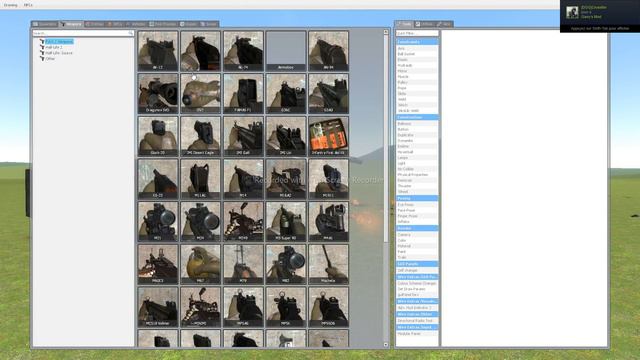Select the M24 sniper rifle
Screen dimensions: 640x360
200,221
